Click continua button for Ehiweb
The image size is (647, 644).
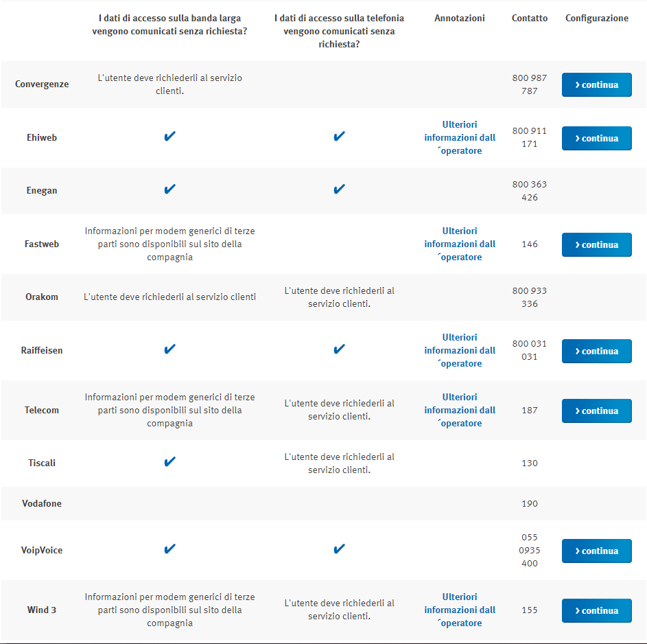click(x=596, y=138)
